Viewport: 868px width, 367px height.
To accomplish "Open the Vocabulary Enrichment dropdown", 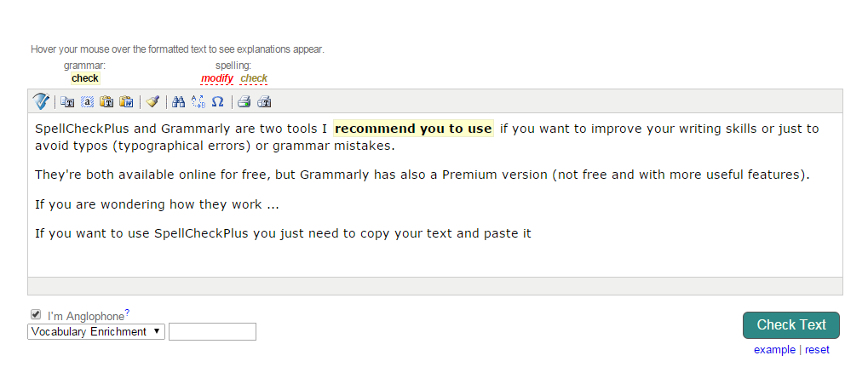I will 96,331.
